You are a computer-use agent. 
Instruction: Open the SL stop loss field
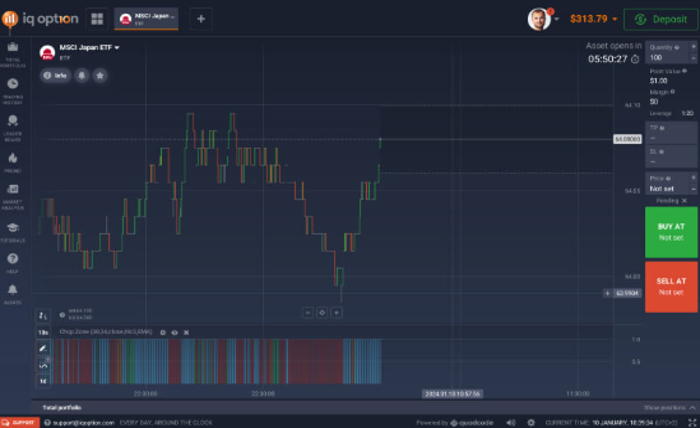coord(671,156)
